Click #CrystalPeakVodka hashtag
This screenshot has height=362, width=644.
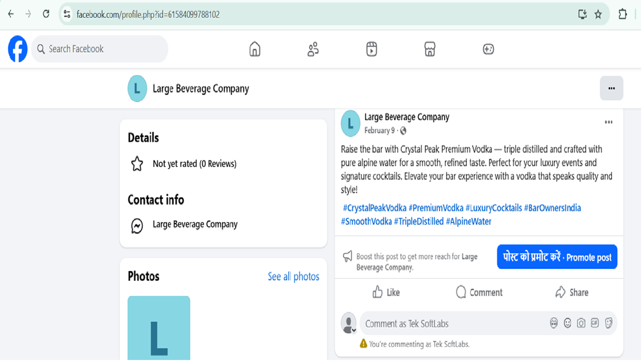click(x=375, y=208)
